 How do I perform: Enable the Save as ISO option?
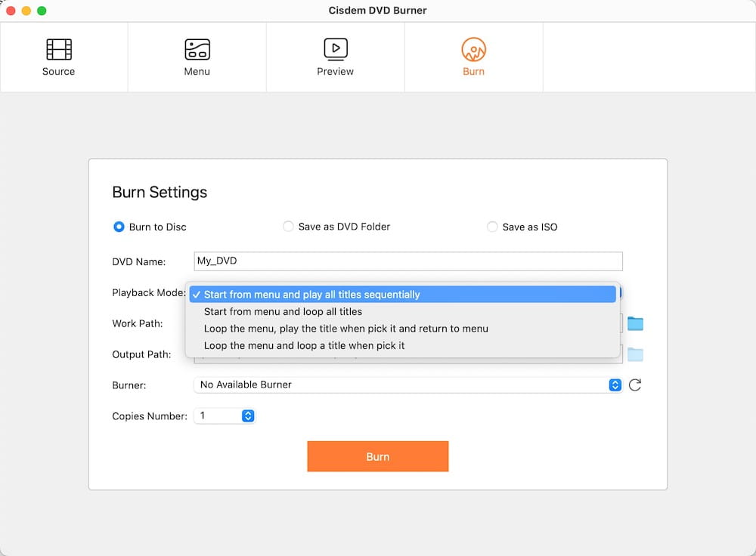click(x=492, y=227)
